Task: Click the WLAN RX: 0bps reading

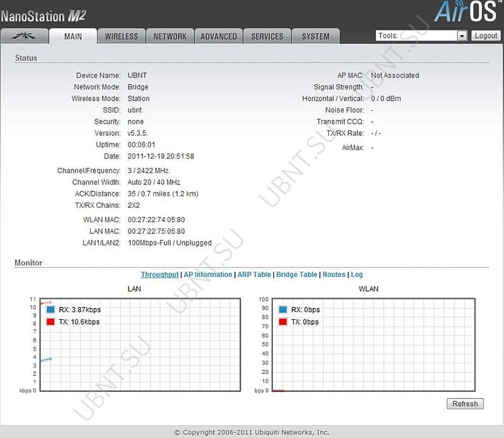Action: [x=306, y=310]
